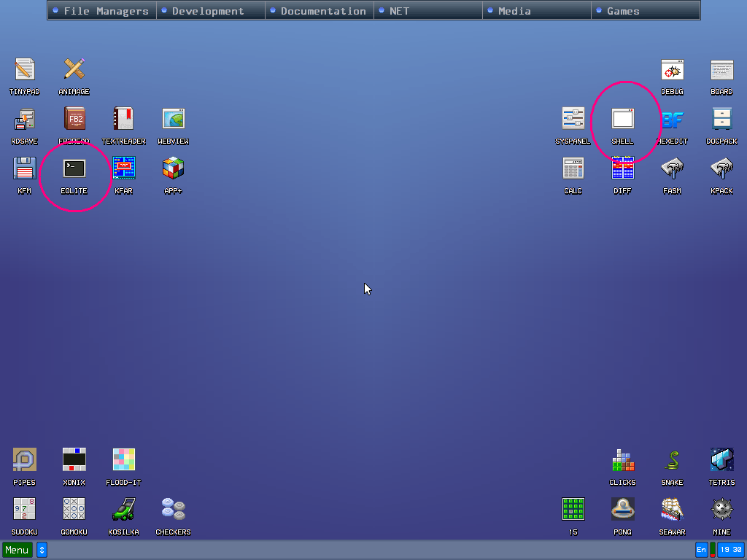Image resolution: width=747 pixels, height=560 pixels.
Task: Expand the Games menu
Action: pos(645,11)
